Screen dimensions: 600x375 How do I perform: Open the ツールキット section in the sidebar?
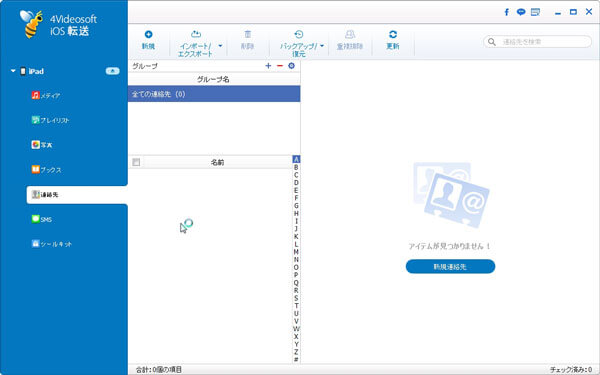[52, 244]
